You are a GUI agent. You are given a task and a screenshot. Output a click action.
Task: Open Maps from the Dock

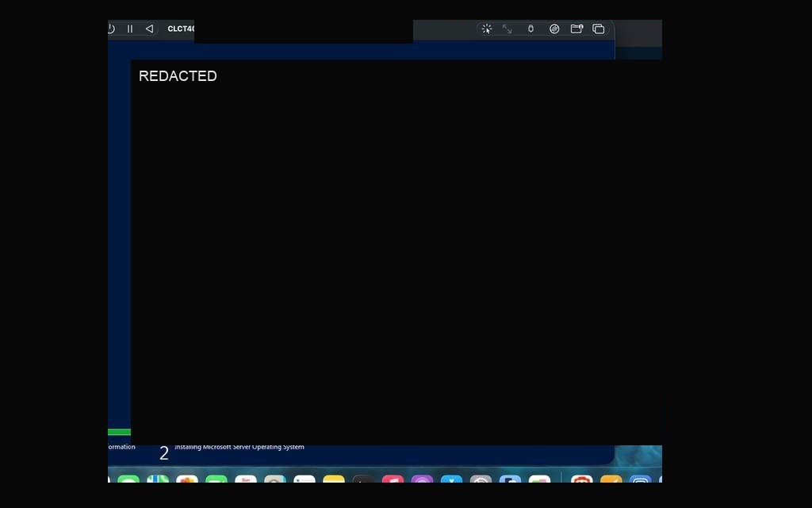158,479
